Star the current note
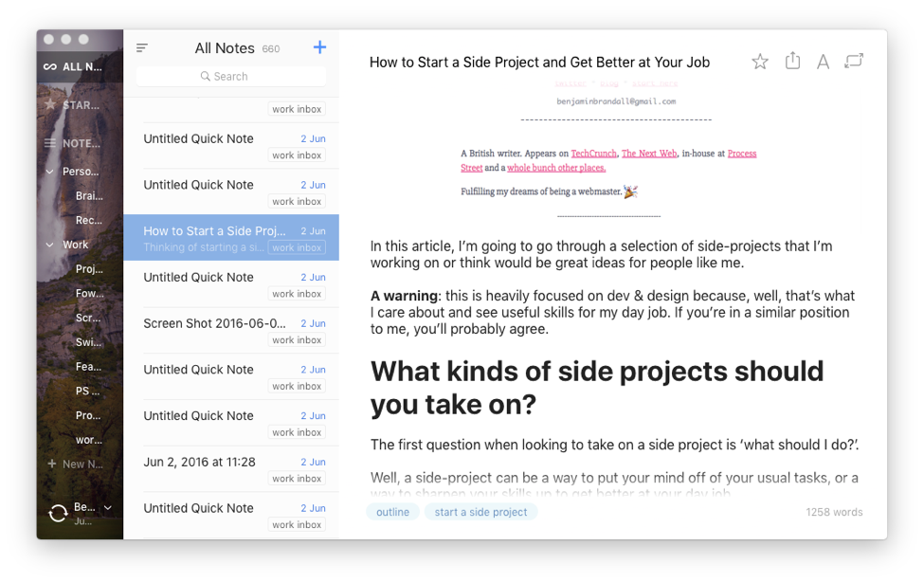The image size is (924, 583). pyautogui.click(x=760, y=62)
